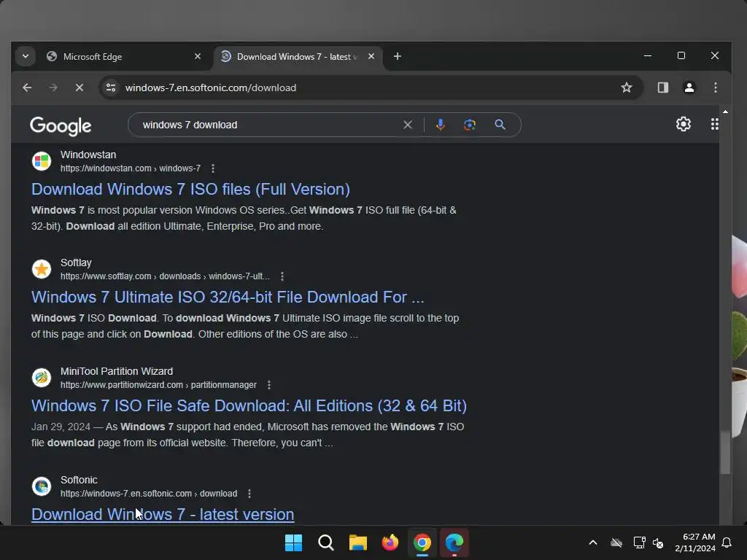Click the Softlay star favicon
The width and height of the screenshot is (747, 560).
coord(42,269)
